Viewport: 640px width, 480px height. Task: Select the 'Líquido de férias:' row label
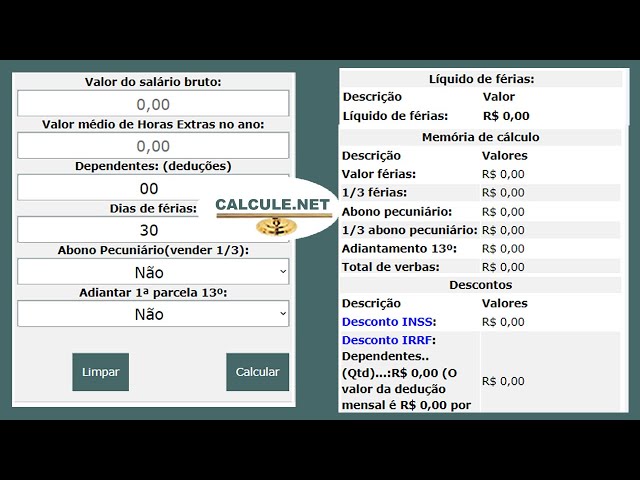[395, 116]
